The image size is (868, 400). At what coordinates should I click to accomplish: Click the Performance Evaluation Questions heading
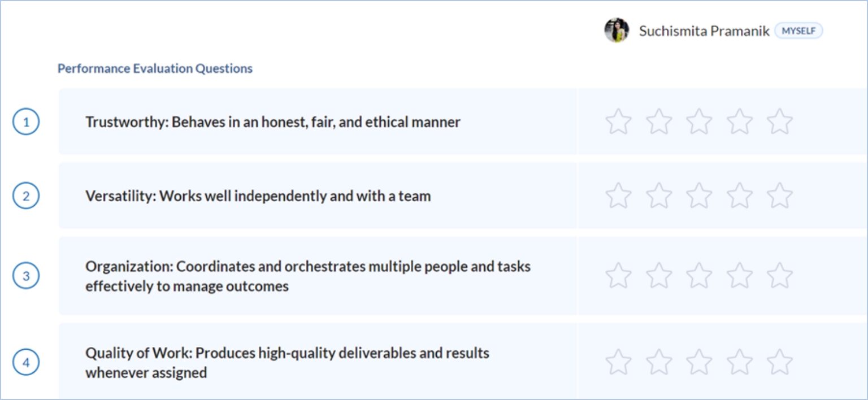(x=155, y=69)
